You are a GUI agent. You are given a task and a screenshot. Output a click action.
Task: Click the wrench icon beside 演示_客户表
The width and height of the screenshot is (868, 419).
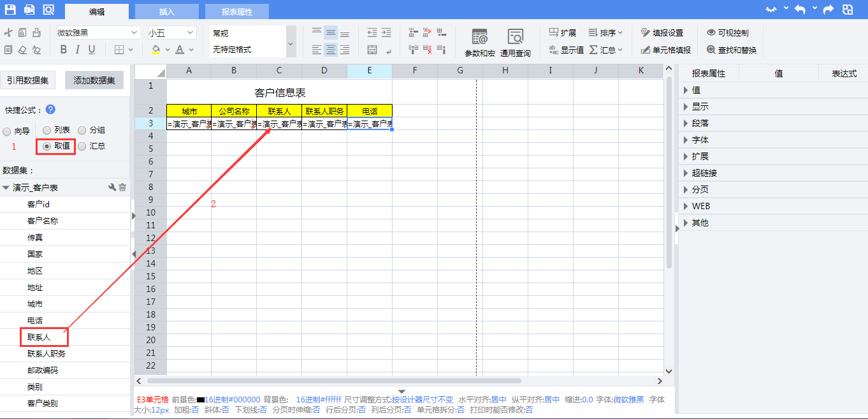point(112,187)
